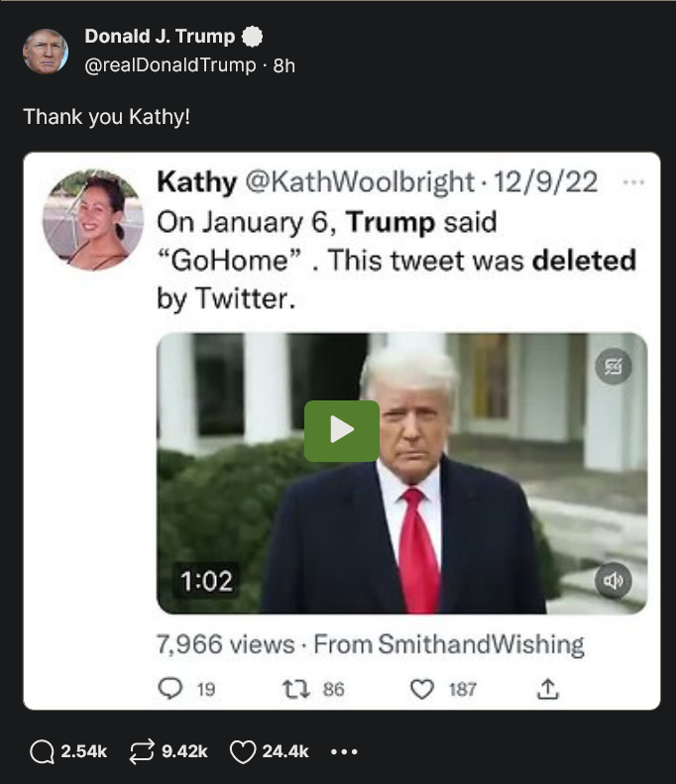676x784 pixels.
Task: Toggle captions icon on the video
Action: (613, 368)
